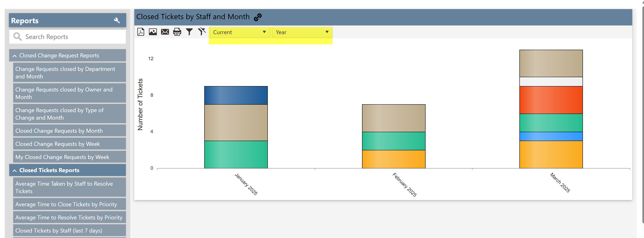Image resolution: width=644 pixels, height=238 pixels.
Task: Click the save-as-image icon
Action: pyautogui.click(x=153, y=32)
